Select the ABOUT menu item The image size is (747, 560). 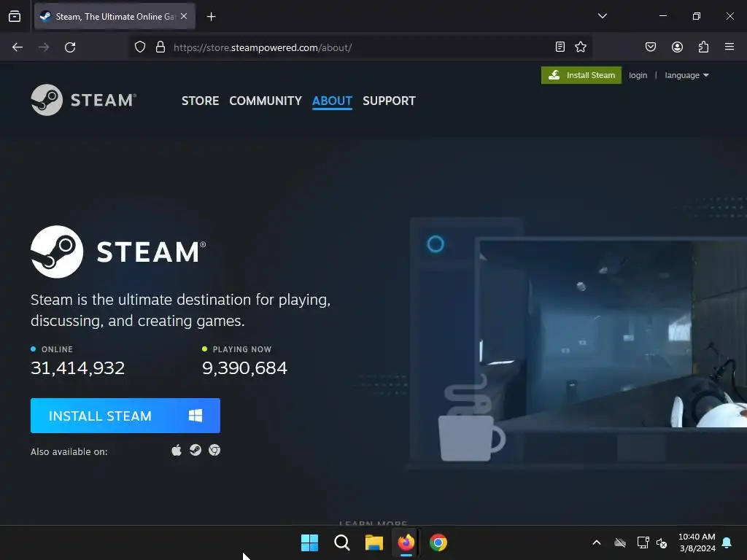[332, 101]
